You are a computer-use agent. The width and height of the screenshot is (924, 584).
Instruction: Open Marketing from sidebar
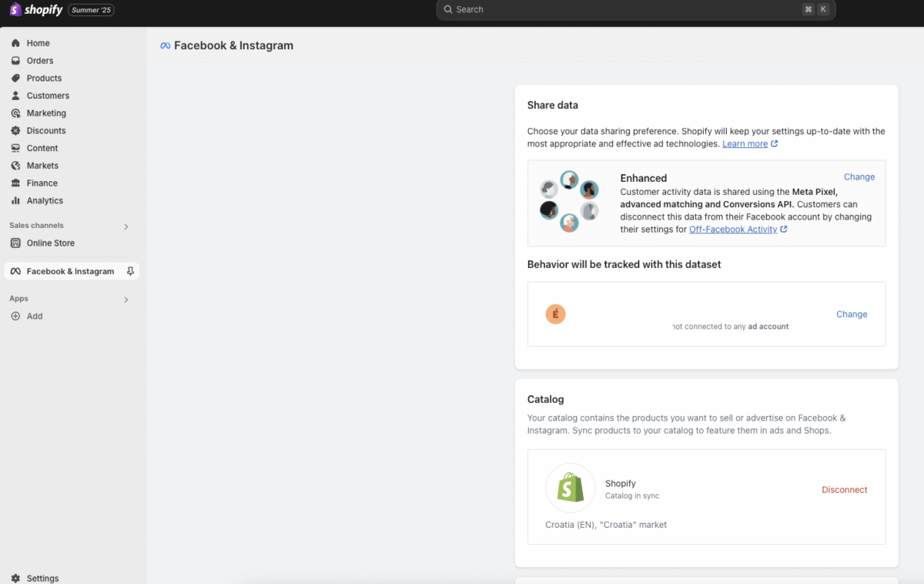(46, 113)
